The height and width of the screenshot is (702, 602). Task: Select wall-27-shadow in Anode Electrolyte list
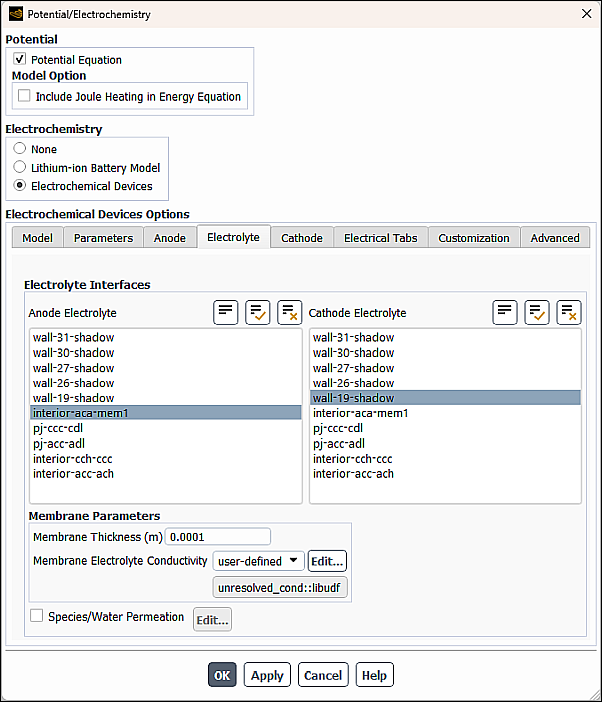click(x=166, y=368)
